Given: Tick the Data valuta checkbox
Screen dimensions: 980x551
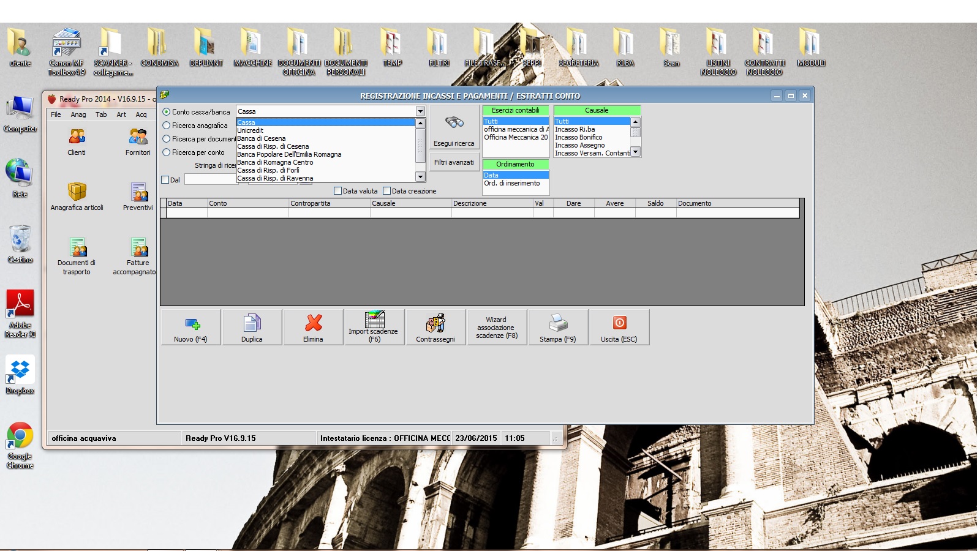Looking at the screenshot, I should (x=337, y=191).
